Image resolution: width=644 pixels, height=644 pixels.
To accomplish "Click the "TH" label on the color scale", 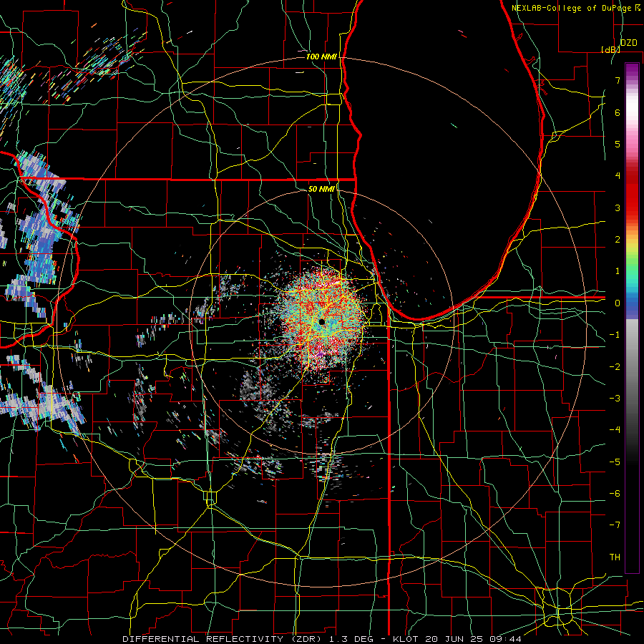I will [x=615, y=557].
